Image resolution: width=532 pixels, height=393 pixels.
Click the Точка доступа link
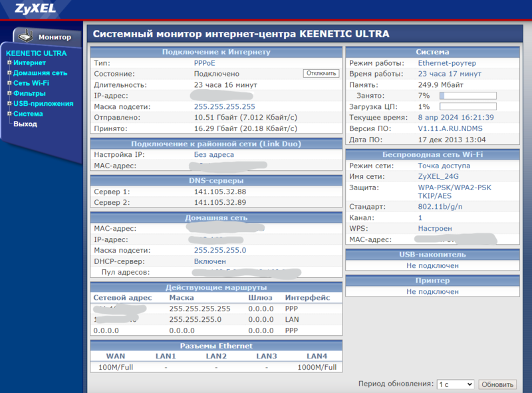pyautogui.click(x=444, y=166)
